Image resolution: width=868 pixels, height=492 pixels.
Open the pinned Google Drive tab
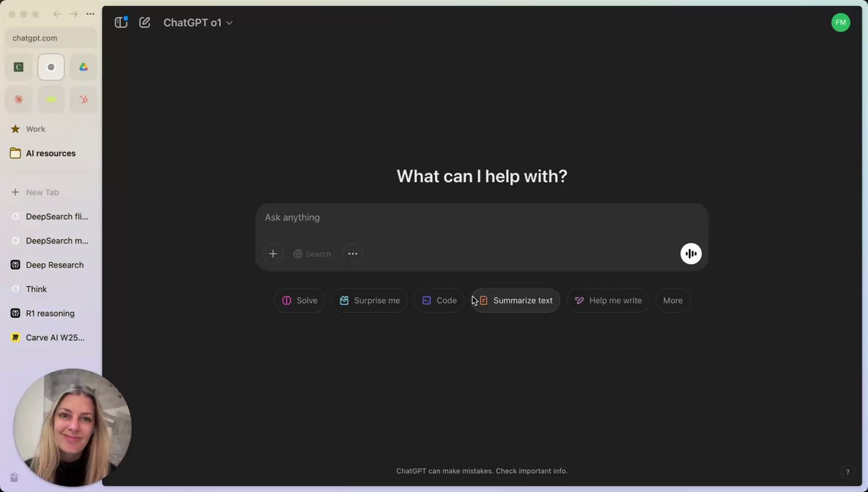[83, 67]
